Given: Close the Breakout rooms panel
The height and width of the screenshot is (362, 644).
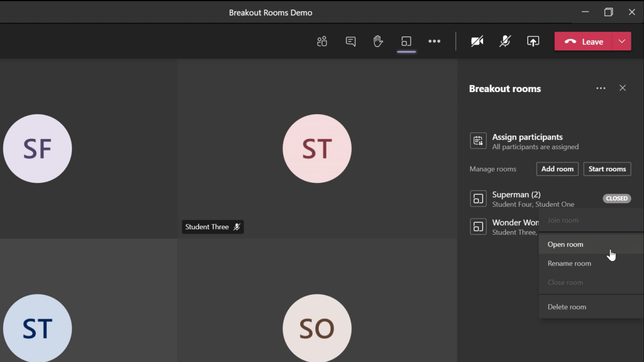Looking at the screenshot, I should point(623,88).
